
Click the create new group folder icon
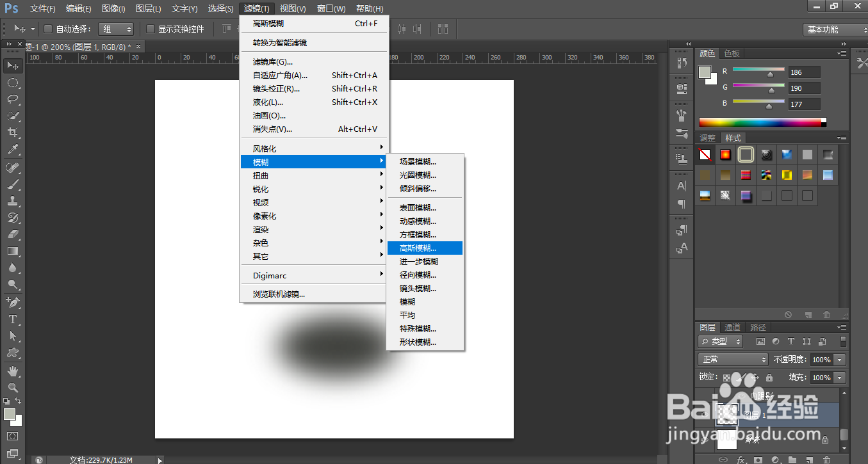(792, 460)
